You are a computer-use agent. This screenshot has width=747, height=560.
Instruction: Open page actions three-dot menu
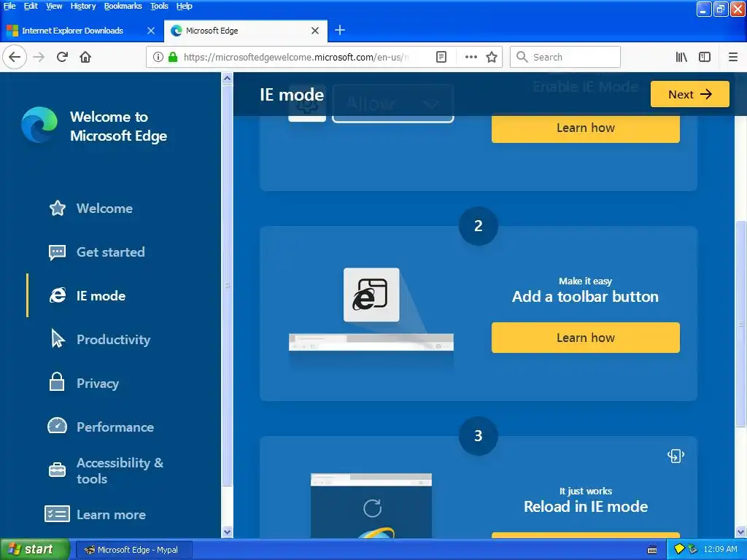pyautogui.click(x=471, y=57)
